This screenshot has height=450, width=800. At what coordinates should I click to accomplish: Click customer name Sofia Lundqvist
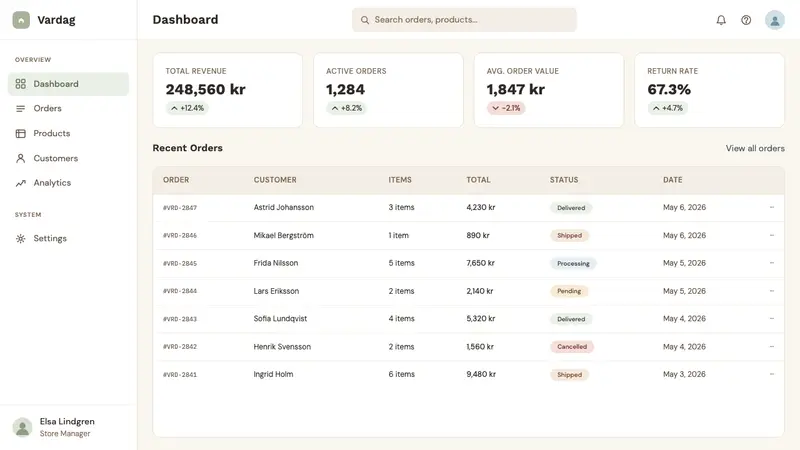tap(280, 318)
